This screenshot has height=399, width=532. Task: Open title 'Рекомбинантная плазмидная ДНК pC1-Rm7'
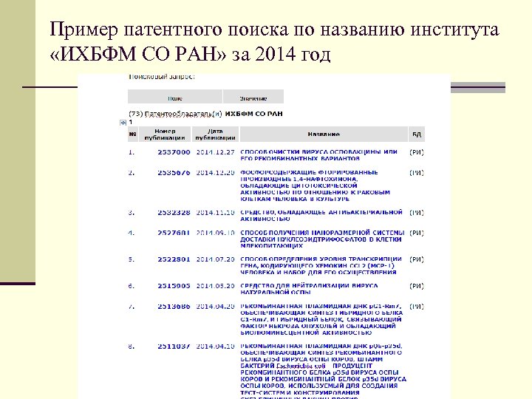click(x=321, y=320)
